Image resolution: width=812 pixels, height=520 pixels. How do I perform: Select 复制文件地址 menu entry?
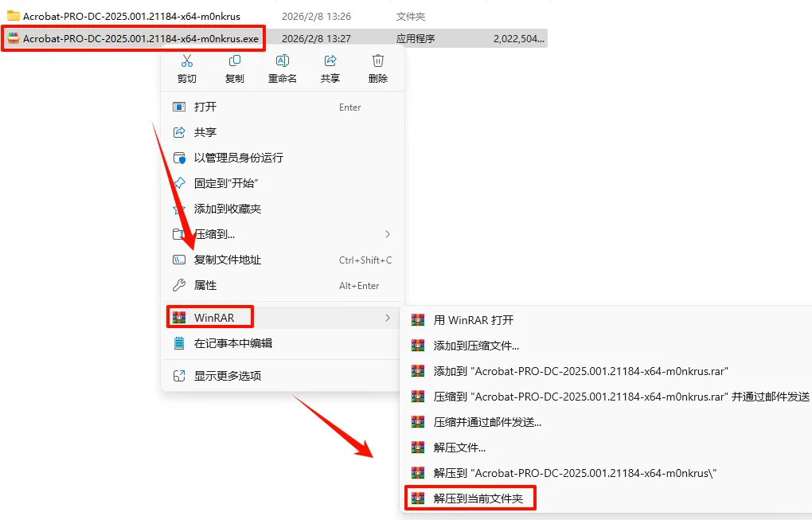283,260
